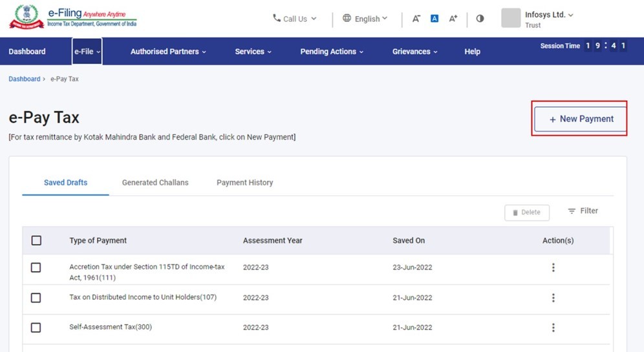644x352 pixels.
Task: Toggle the high contrast mode icon
Action: tap(480, 19)
